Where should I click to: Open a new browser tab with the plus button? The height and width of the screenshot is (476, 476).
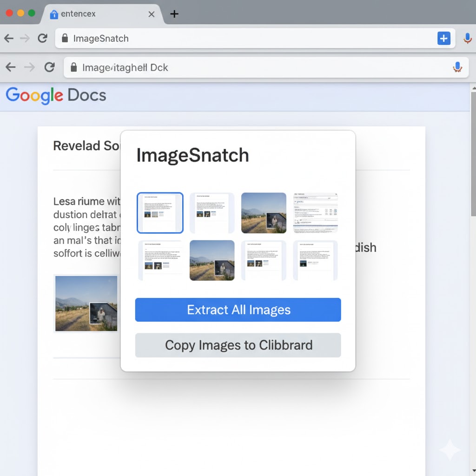(x=174, y=13)
